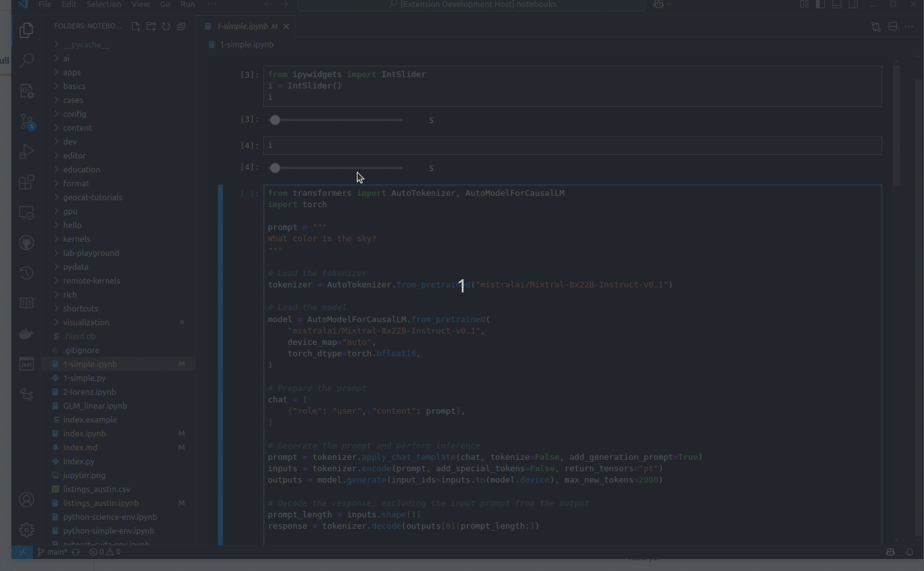Select the 1-simple.ipynb editor tab

(x=246, y=27)
